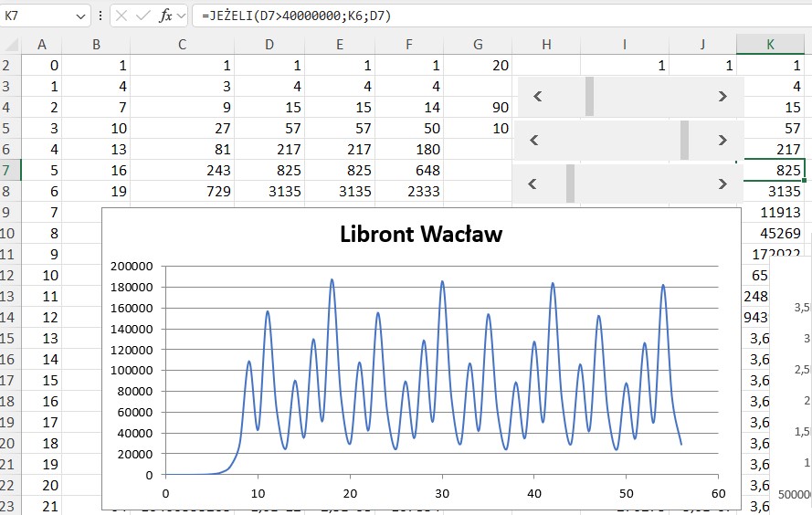Select cell C8 containing 729

[x=183, y=191]
